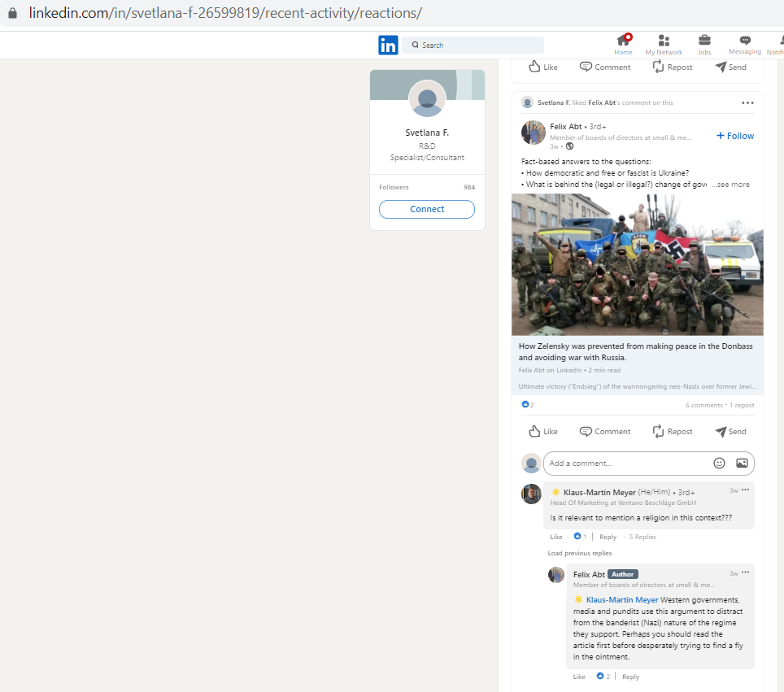The height and width of the screenshot is (692, 784).
Task: Open My Network from the nav bar
Action: pyautogui.click(x=664, y=44)
